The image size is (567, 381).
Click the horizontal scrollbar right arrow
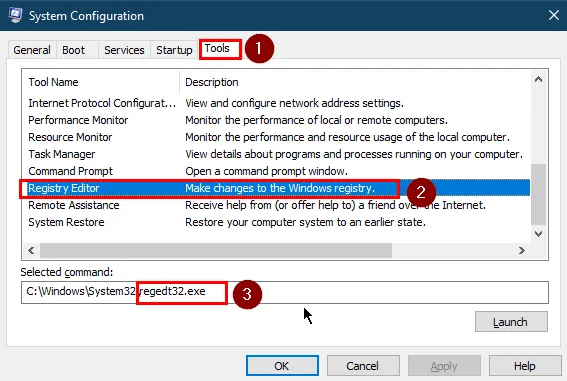tap(521, 250)
